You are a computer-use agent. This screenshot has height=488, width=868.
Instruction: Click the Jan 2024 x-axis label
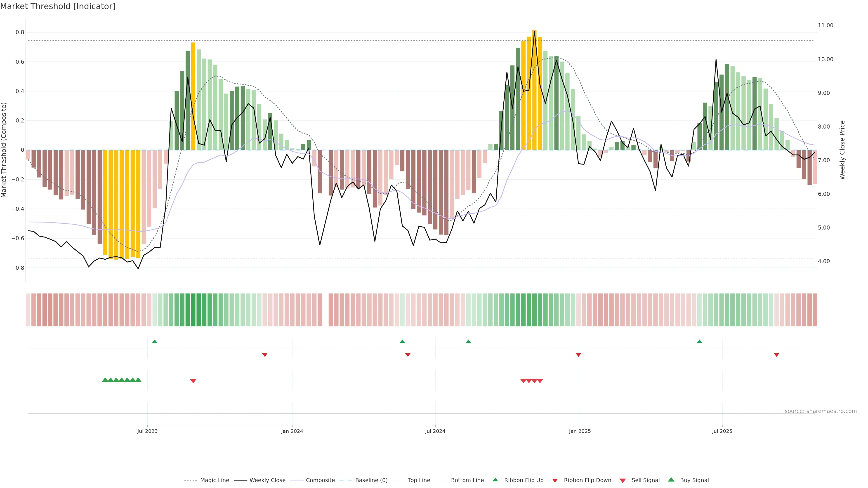point(292,431)
